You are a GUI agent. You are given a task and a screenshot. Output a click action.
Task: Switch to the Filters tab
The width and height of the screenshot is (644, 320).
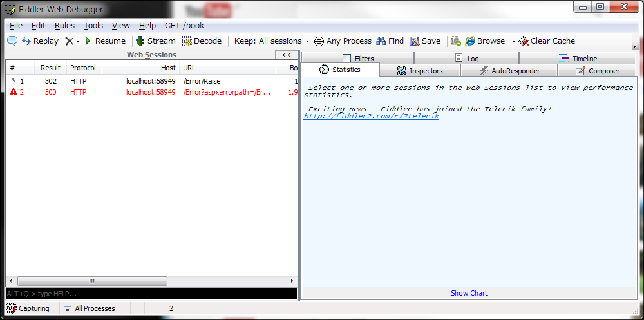point(357,59)
